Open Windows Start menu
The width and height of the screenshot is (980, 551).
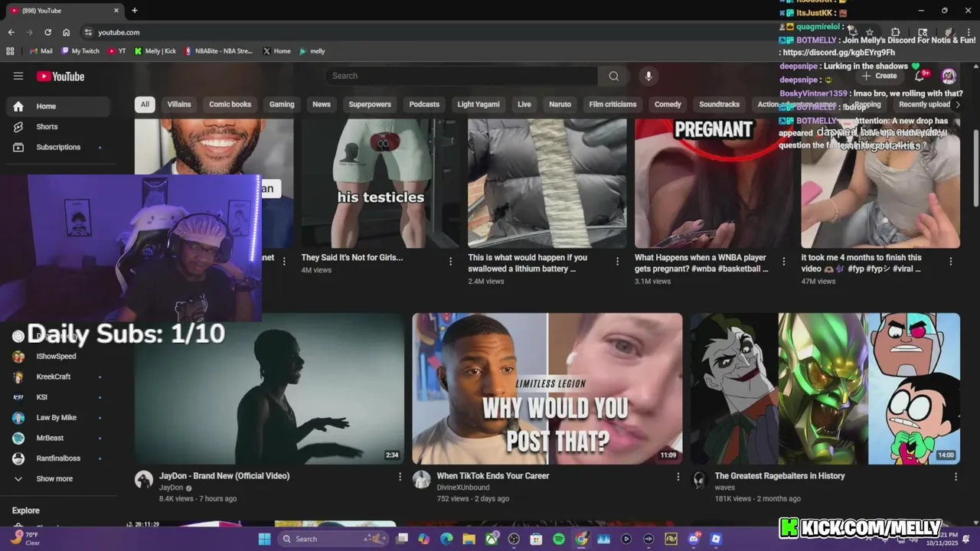pos(264,539)
